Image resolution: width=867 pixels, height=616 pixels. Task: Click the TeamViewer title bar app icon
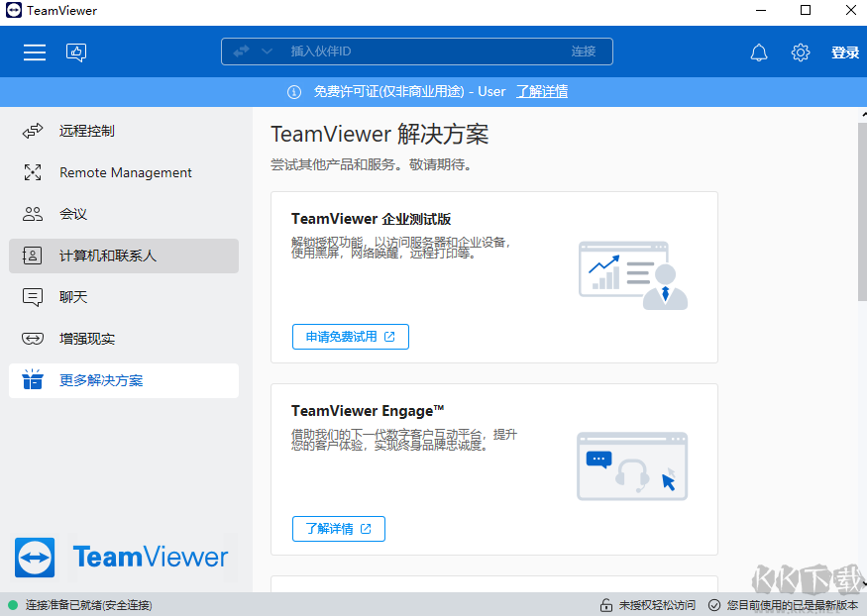[14, 10]
